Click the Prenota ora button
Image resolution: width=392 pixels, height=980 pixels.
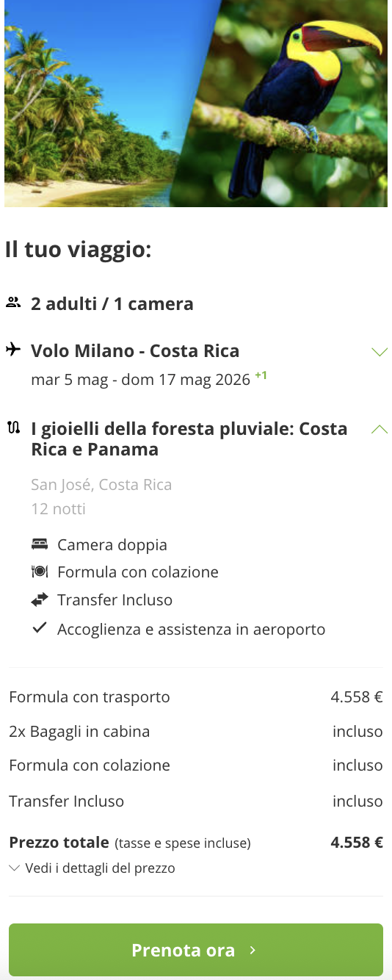point(196,950)
